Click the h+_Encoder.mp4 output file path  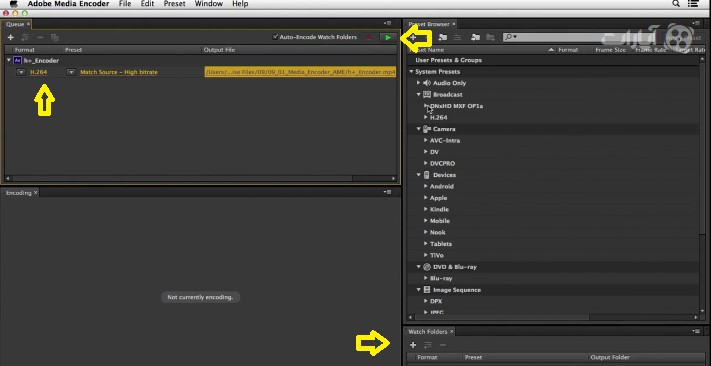click(x=301, y=72)
